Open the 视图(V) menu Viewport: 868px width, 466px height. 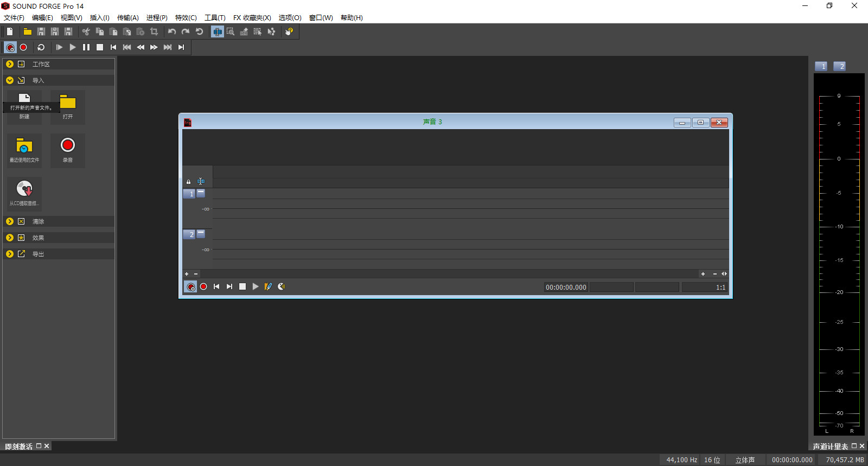(71, 18)
